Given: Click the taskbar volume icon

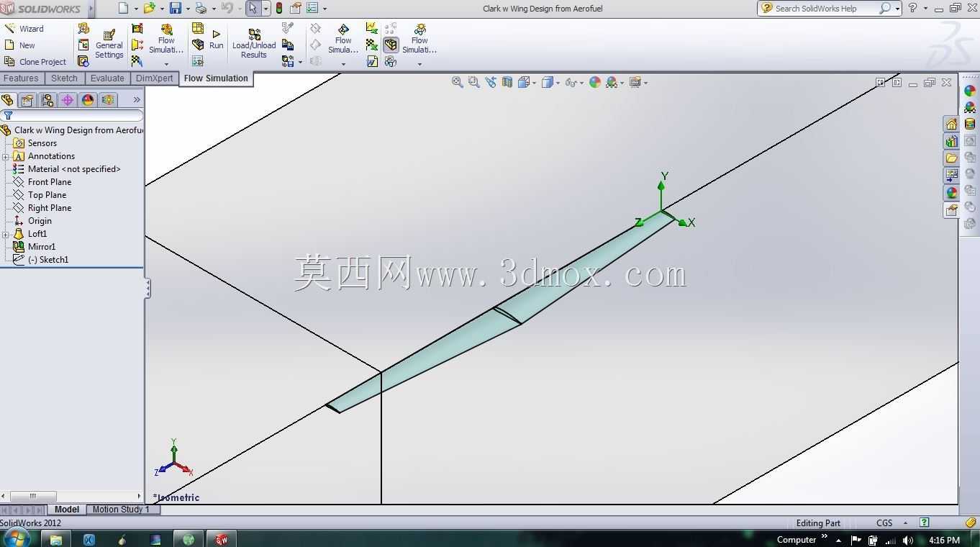Looking at the screenshot, I should [907, 540].
